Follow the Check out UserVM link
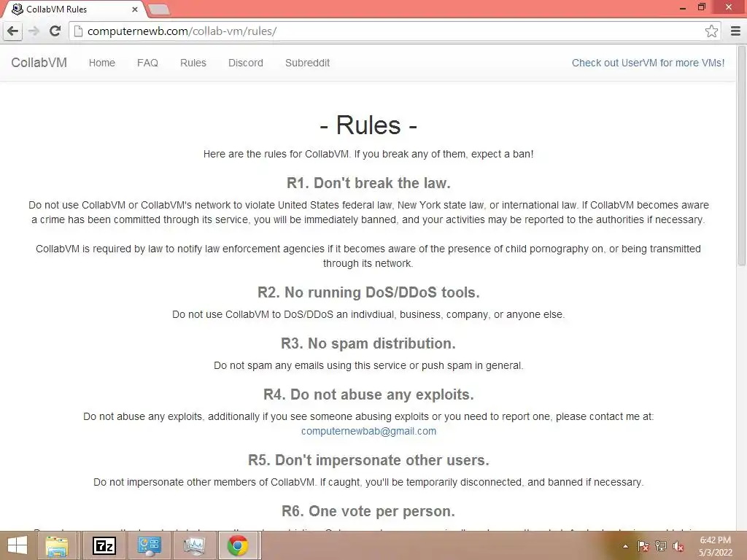This screenshot has width=747, height=560. pos(648,63)
